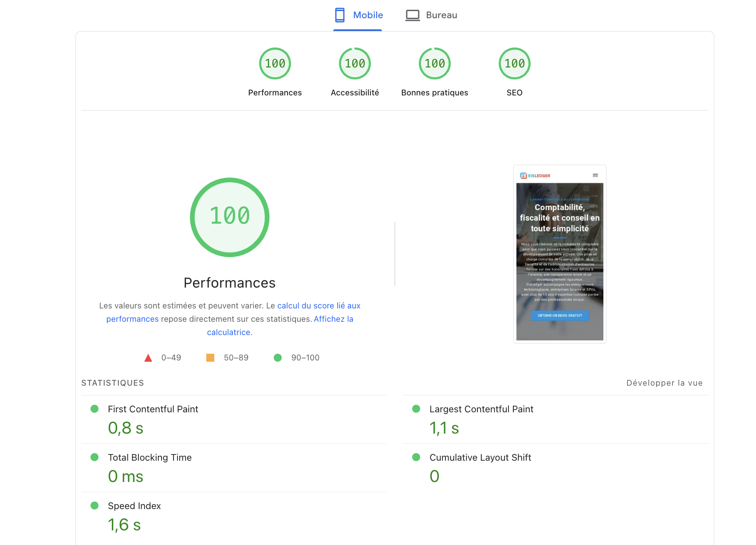Click the Accessibilité 100 score circle
Viewport: 756px width, 545px height.
click(x=354, y=63)
